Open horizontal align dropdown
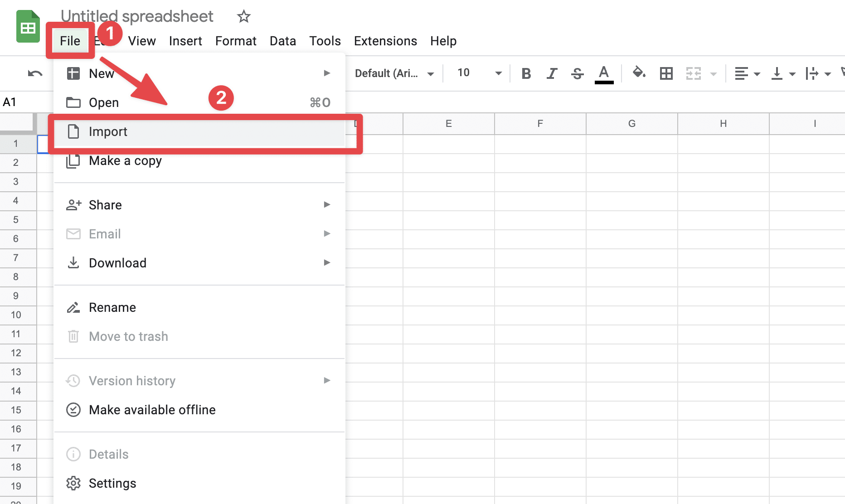 click(747, 73)
